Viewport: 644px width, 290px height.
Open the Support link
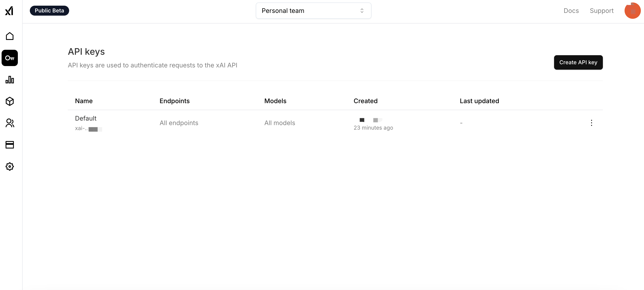tap(601, 11)
